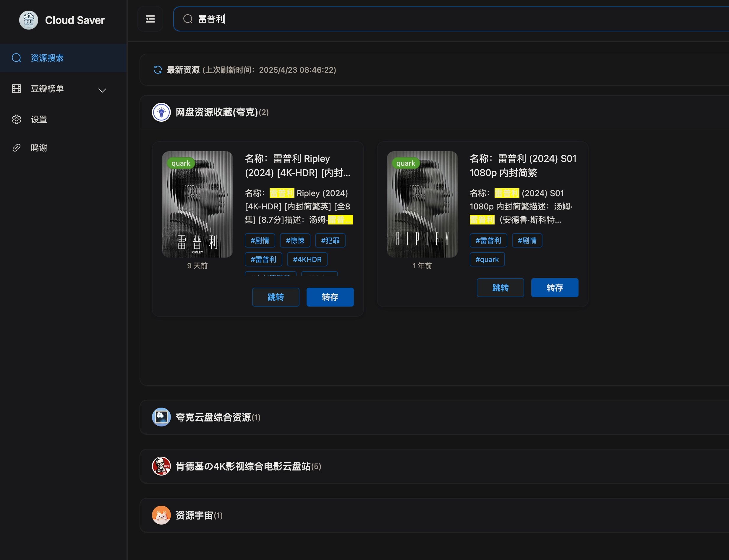Expand the 夸克云盘综合资源(1) section
The height and width of the screenshot is (560, 729).
434,417
